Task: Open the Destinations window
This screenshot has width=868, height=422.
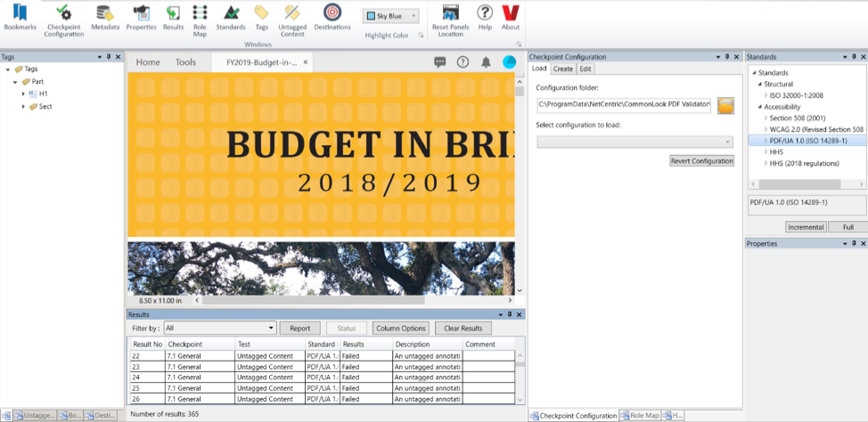Action: click(332, 17)
